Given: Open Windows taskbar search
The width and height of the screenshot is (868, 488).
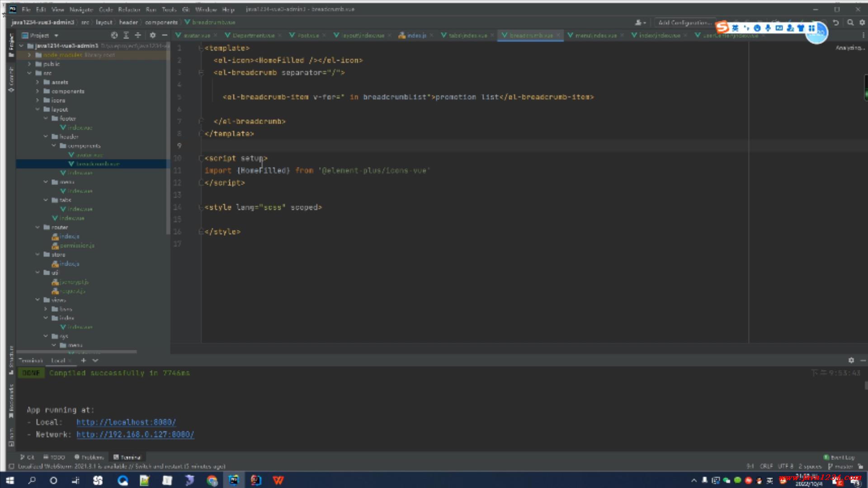Looking at the screenshot, I should tap(32, 480).
